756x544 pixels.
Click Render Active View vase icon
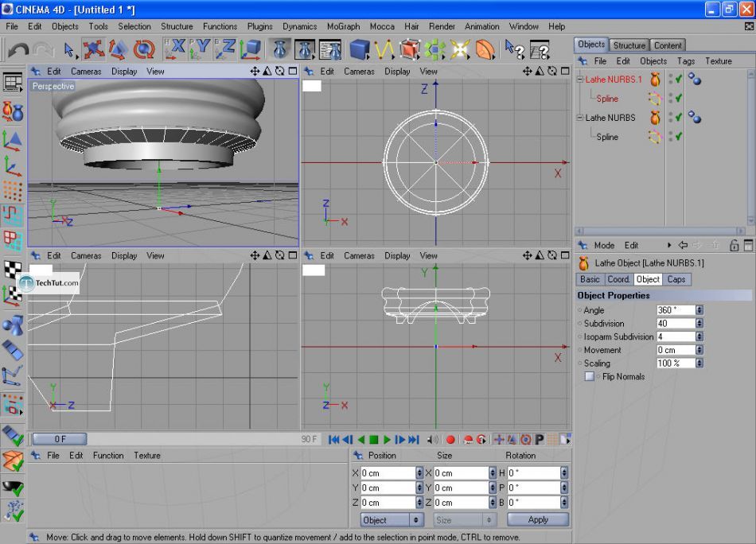280,49
